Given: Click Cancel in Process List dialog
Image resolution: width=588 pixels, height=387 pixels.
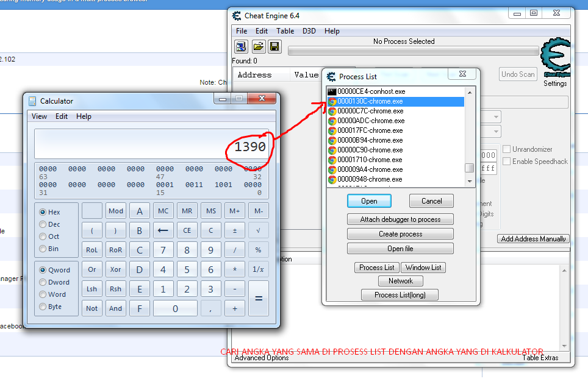Looking at the screenshot, I should (432, 201).
